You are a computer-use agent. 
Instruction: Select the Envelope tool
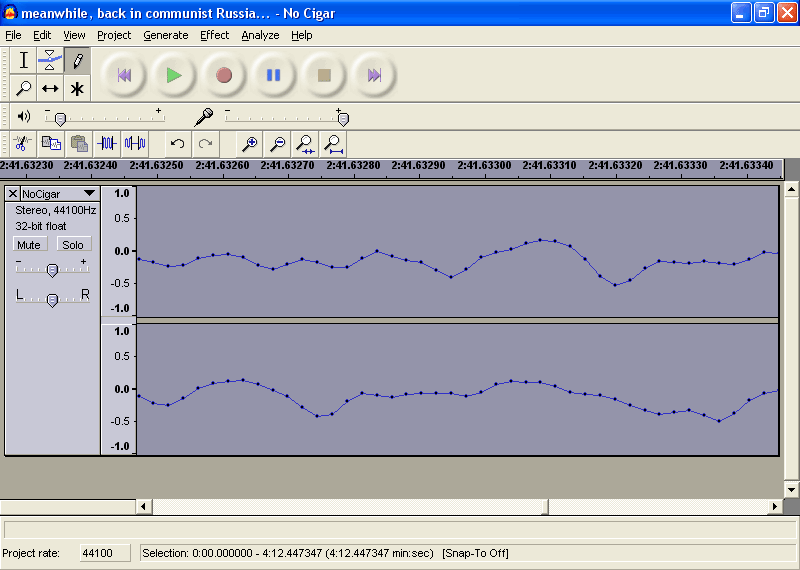[50, 61]
